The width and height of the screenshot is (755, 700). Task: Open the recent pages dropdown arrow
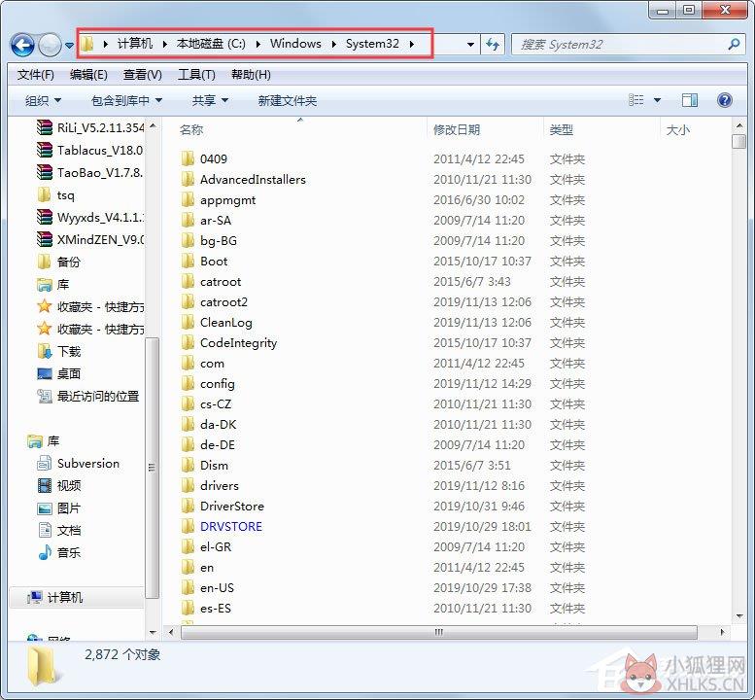69,46
